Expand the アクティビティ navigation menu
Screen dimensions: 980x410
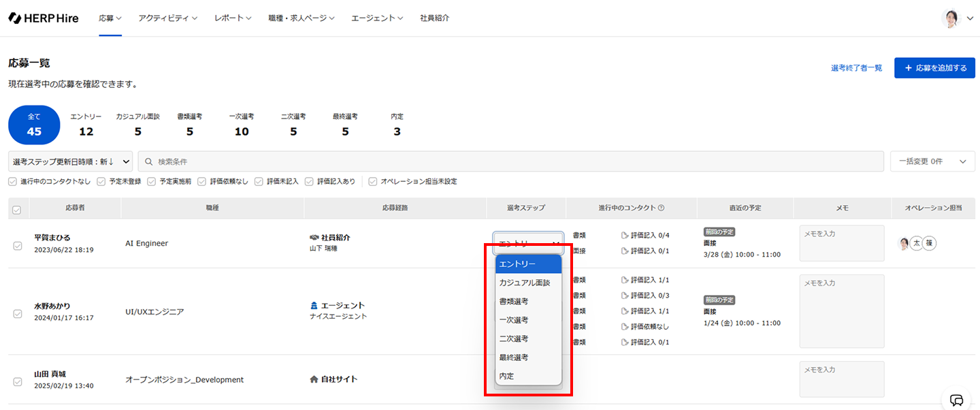click(x=167, y=18)
